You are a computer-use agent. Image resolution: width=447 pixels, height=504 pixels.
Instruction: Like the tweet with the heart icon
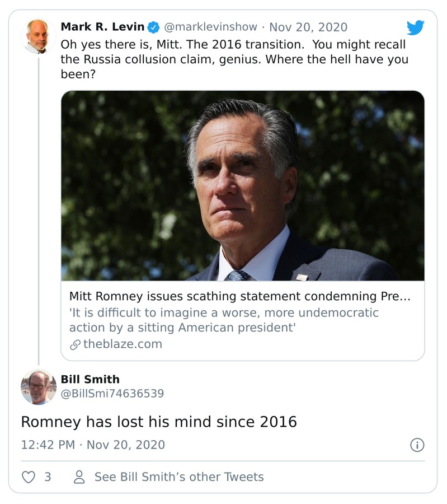click(x=28, y=477)
